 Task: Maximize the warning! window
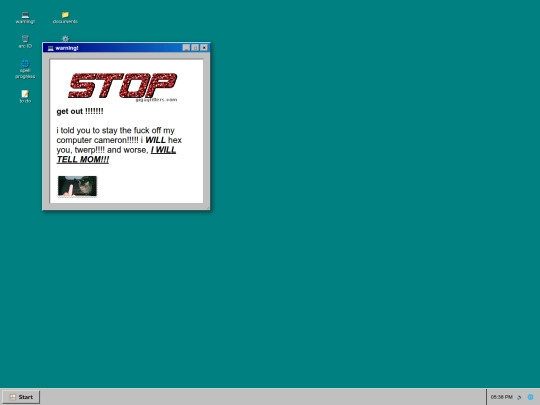(195, 48)
